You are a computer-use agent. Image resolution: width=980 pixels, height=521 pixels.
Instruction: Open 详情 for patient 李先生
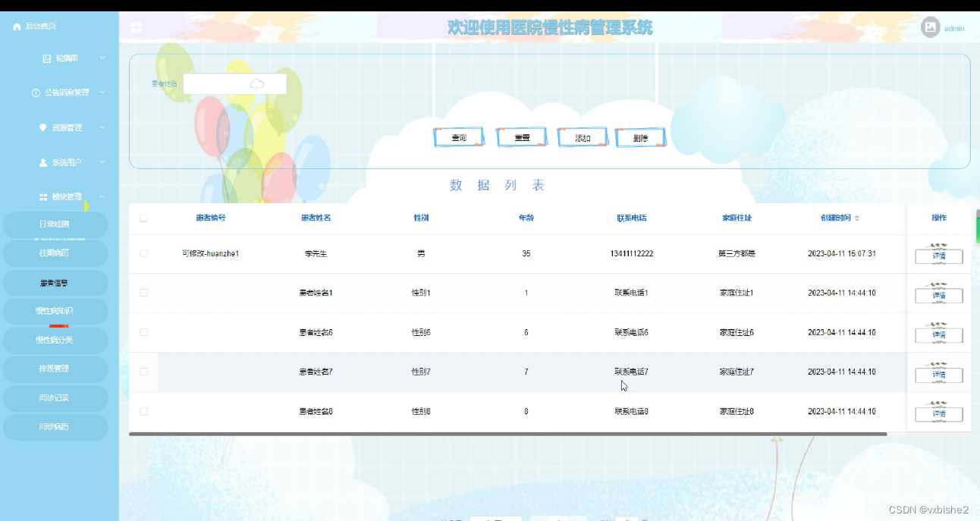938,256
